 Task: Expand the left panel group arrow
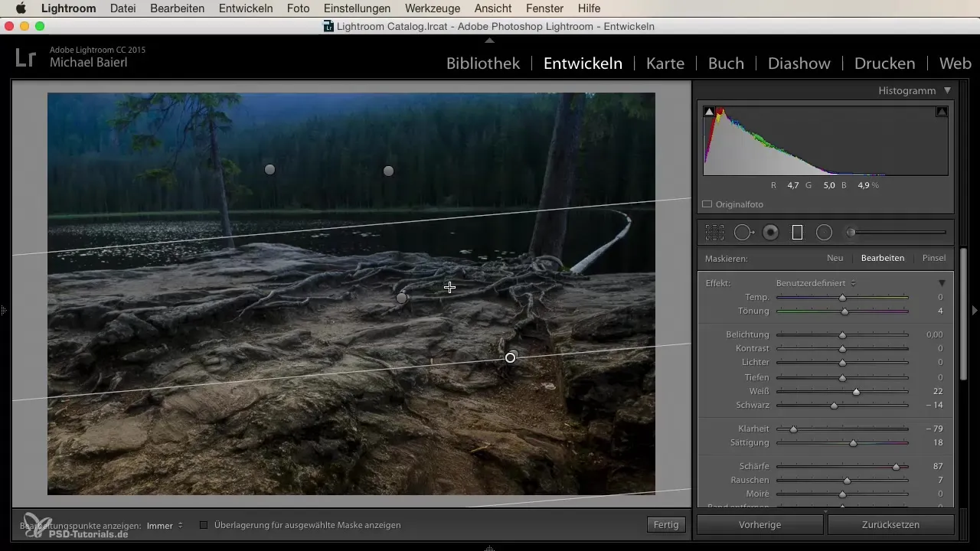pos(4,311)
